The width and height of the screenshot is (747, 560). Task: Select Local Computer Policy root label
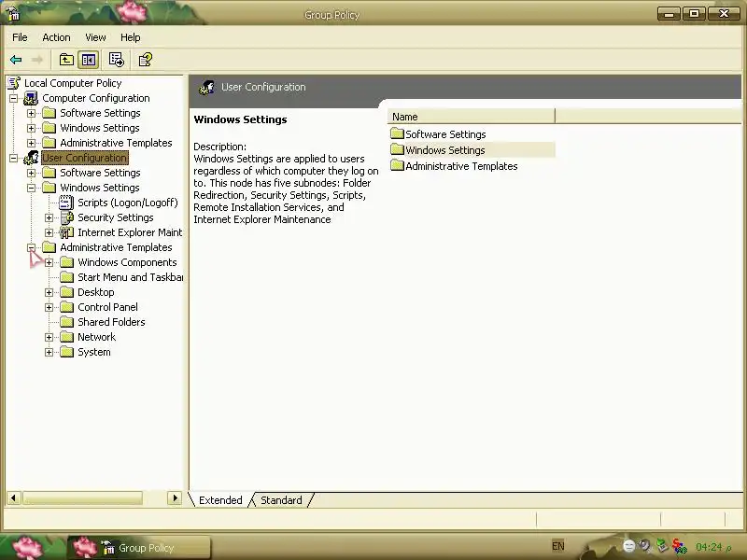[73, 83]
